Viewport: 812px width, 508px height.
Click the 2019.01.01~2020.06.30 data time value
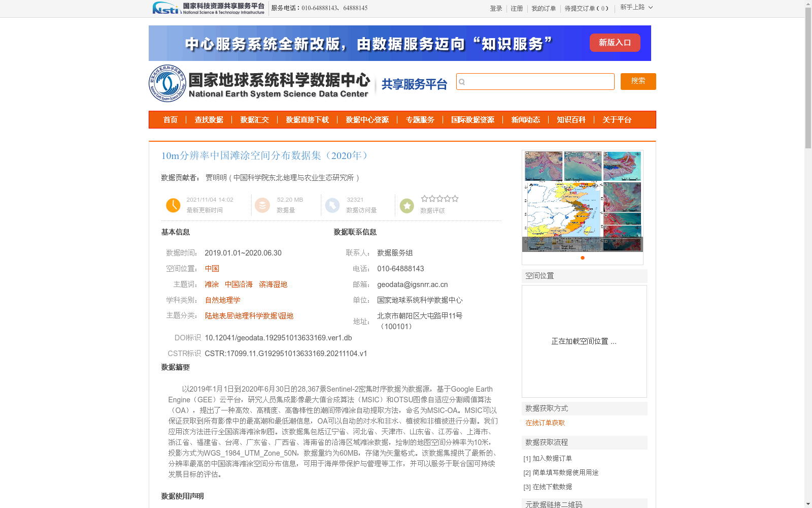point(243,253)
